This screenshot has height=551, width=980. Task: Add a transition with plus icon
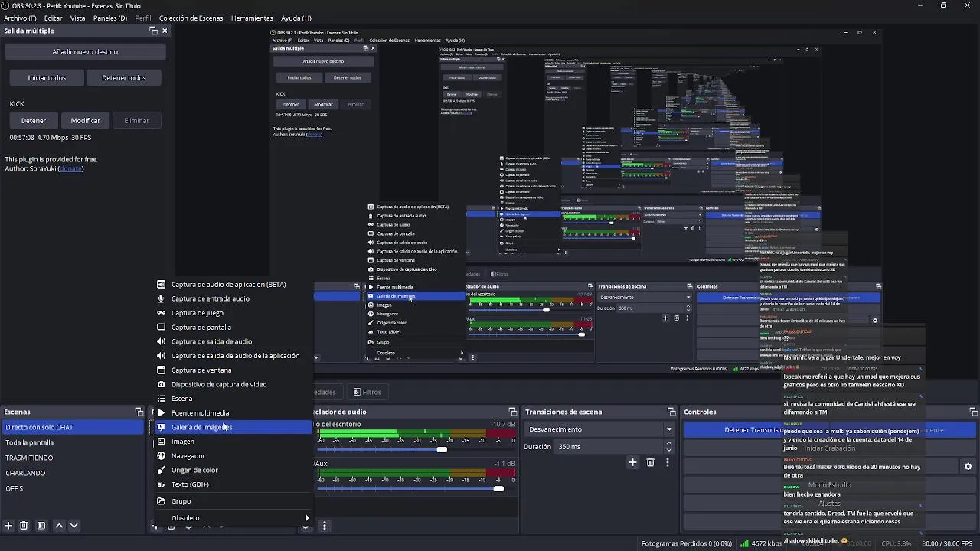[633, 462]
